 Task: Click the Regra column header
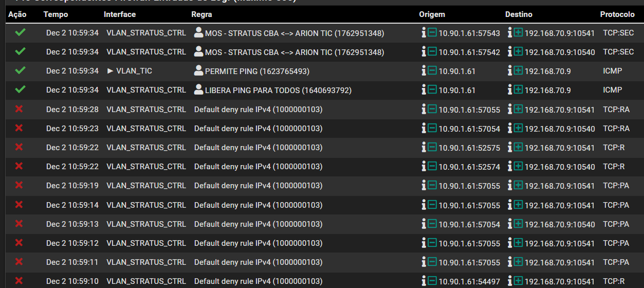[201, 14]
